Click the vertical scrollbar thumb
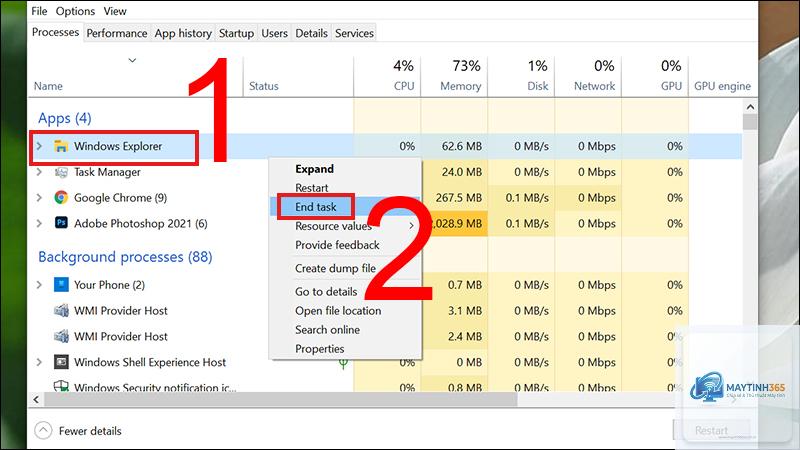The image size is (800, 450). [750, 121]
